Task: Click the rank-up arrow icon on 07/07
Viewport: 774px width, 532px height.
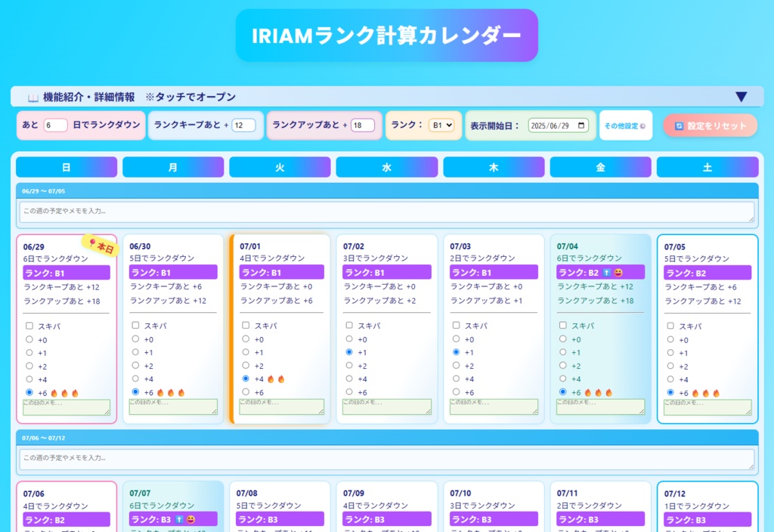Action: 179,519
